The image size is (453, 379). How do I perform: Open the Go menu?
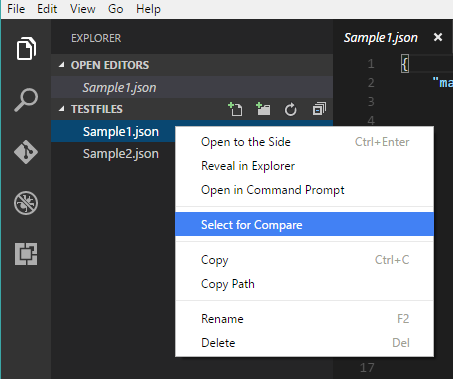(115, 9)
